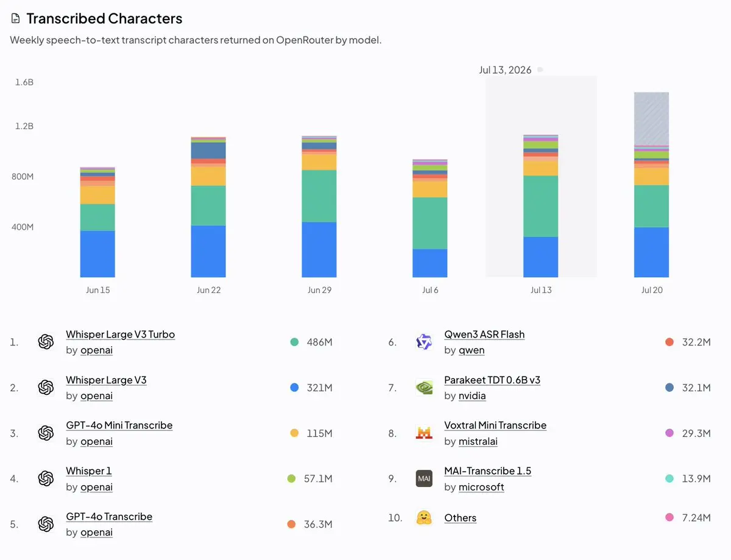
Task: Visit the nvidia author link
Action: tap(472, 396)
